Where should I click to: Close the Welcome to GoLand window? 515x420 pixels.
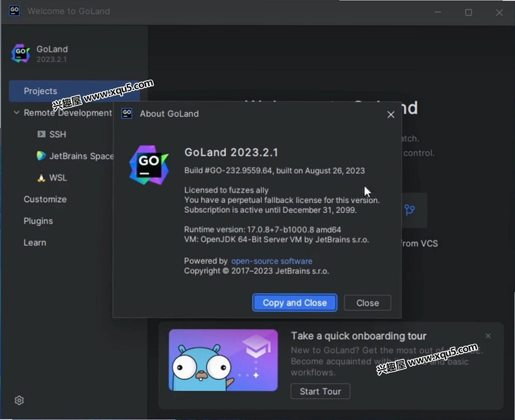pos(500,12)
